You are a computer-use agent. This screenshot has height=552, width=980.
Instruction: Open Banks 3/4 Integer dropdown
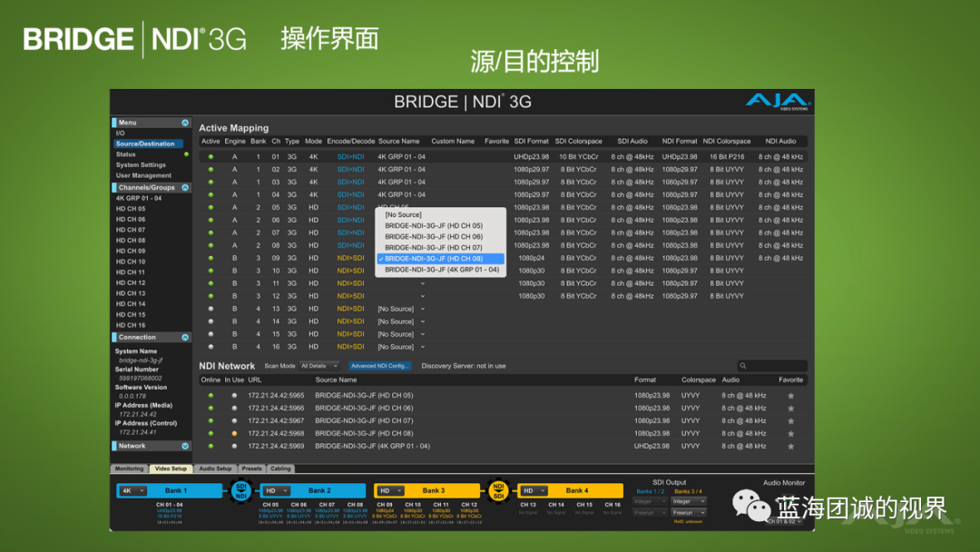pyautogui.click(x=689, y=501)
